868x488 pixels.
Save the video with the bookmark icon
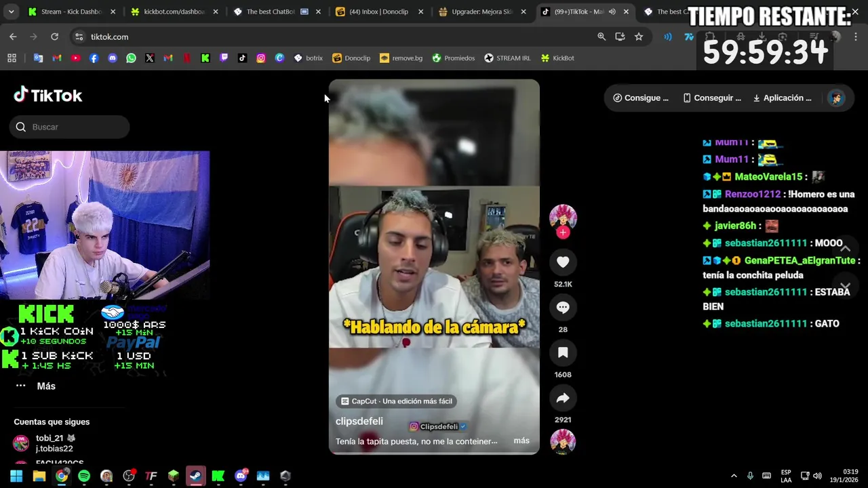pos(563,352)
